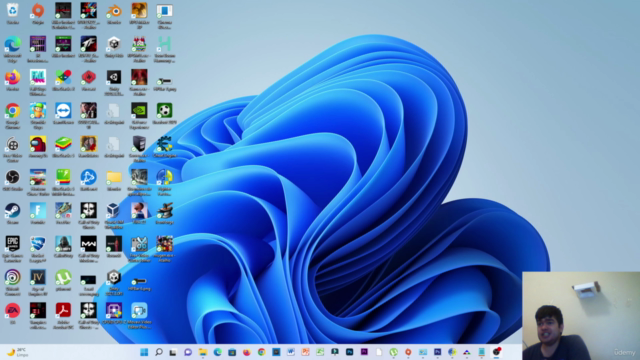The height and width of the screenshot is (360, 640).
Task: Open Task View from the taskbar
Action: [x=173, y=352]
